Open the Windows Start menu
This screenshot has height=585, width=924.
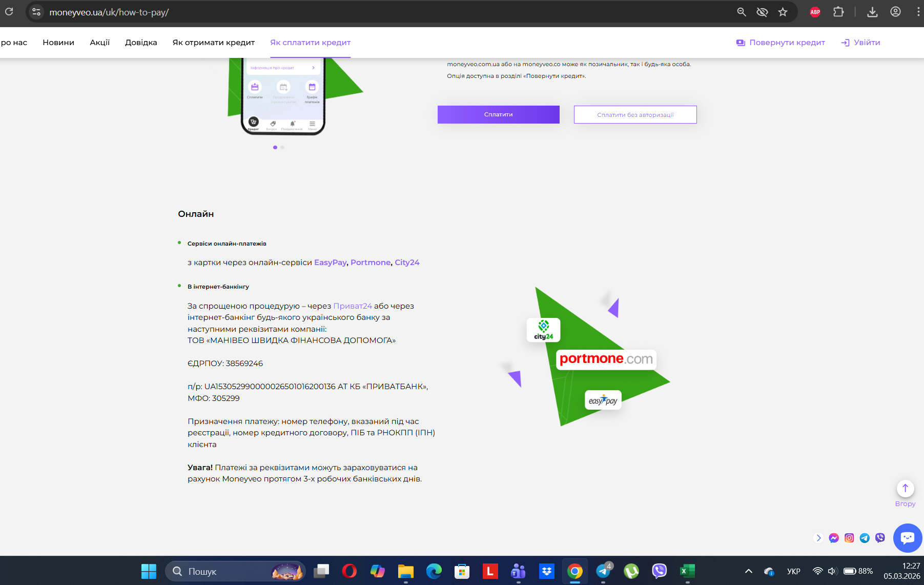click(x=149, y=571)
